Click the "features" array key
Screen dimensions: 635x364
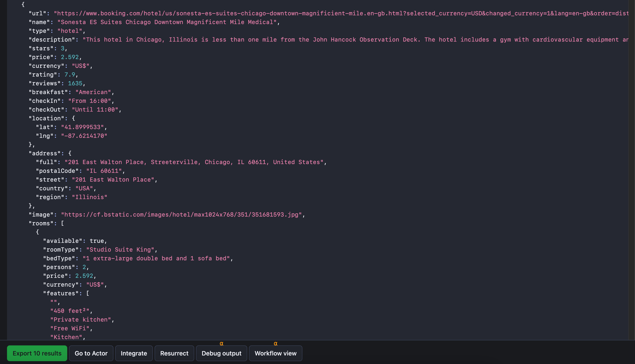coord(61,293)
